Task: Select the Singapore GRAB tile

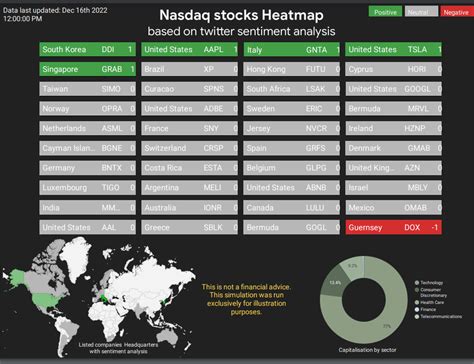Action: click(87, 69)
